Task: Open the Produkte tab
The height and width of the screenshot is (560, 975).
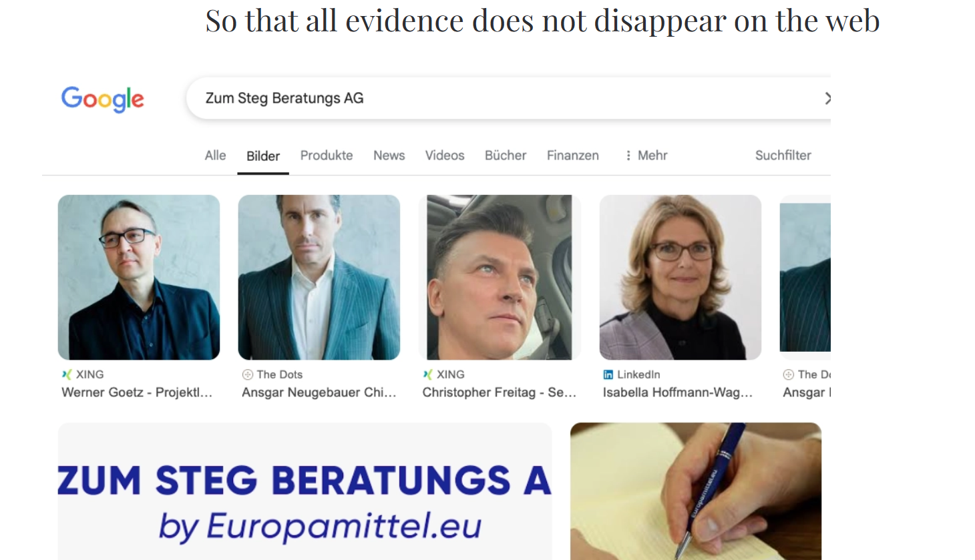Action: [x=327, y=156]
